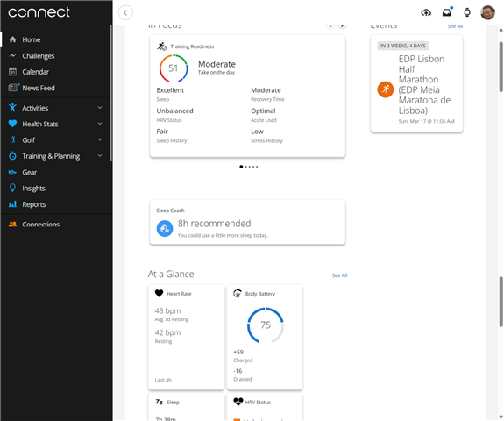The image size is (504, 421).
Task: Click the Excellent Sleep entry
Action: point(170,94)
